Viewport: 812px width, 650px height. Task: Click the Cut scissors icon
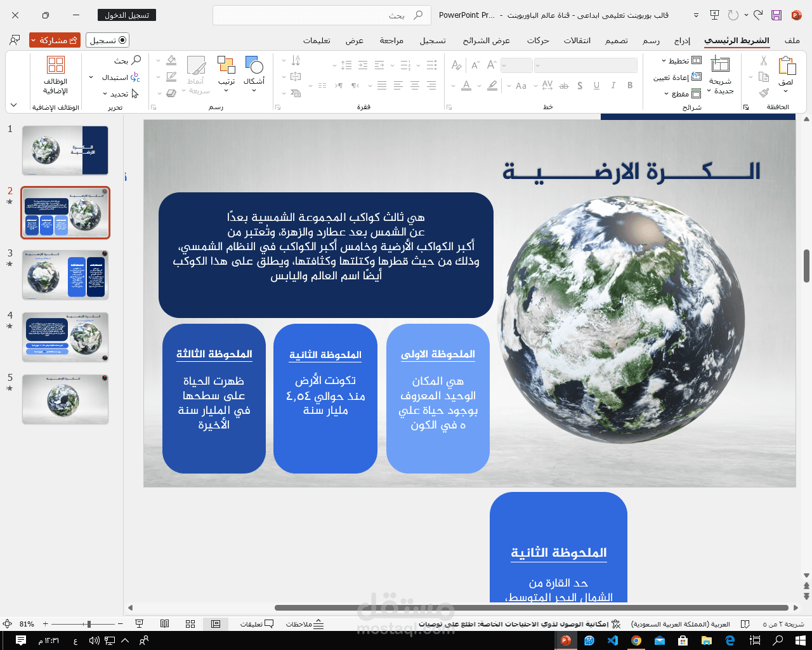pyautogui.click(x=764, y=61)
